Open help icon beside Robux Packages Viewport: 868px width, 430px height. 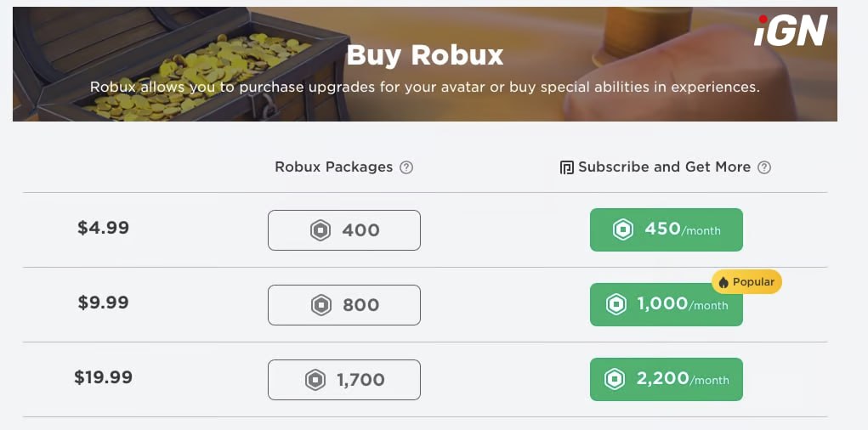click(x=406, y=167)
